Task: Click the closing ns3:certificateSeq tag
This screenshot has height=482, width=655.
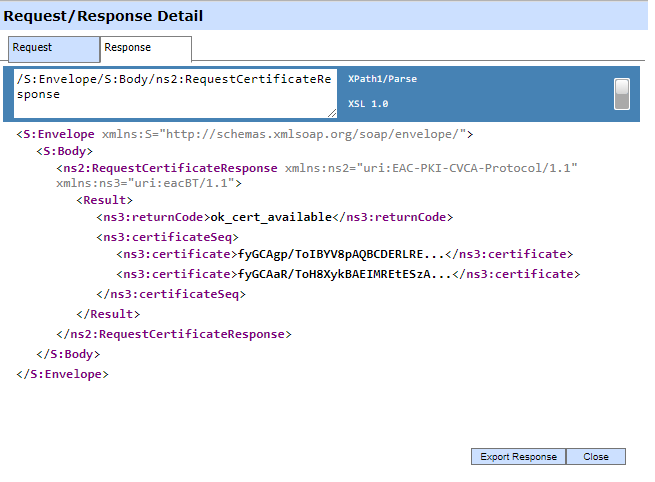Action: coord(170,294)
